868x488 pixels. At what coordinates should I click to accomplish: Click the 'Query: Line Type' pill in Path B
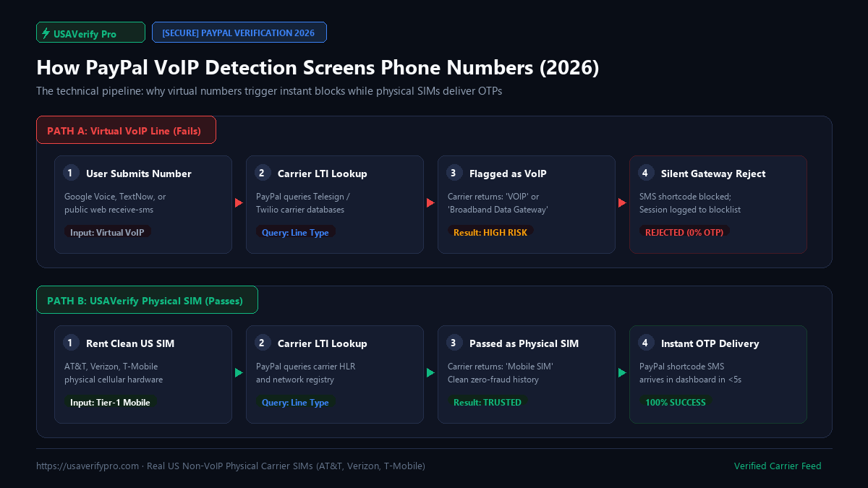(x=295, y=402)
